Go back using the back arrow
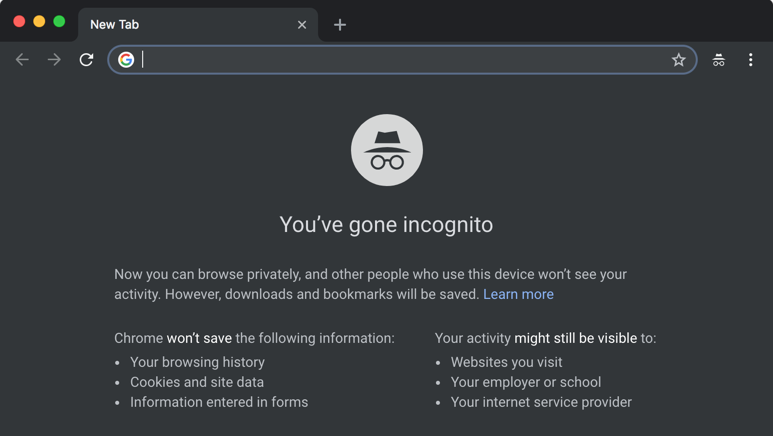This screenshot has height=436, width=773. click(x=22, y=60)
